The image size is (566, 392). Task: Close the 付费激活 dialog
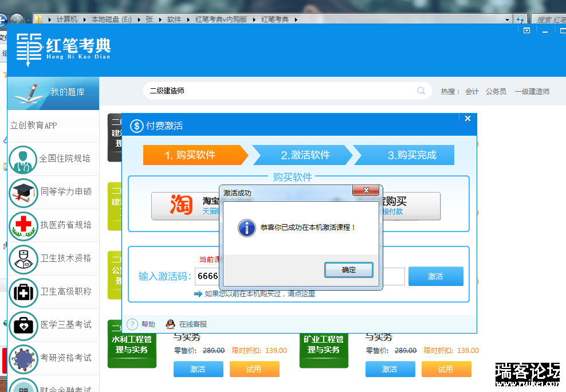(x=467, y=119)
